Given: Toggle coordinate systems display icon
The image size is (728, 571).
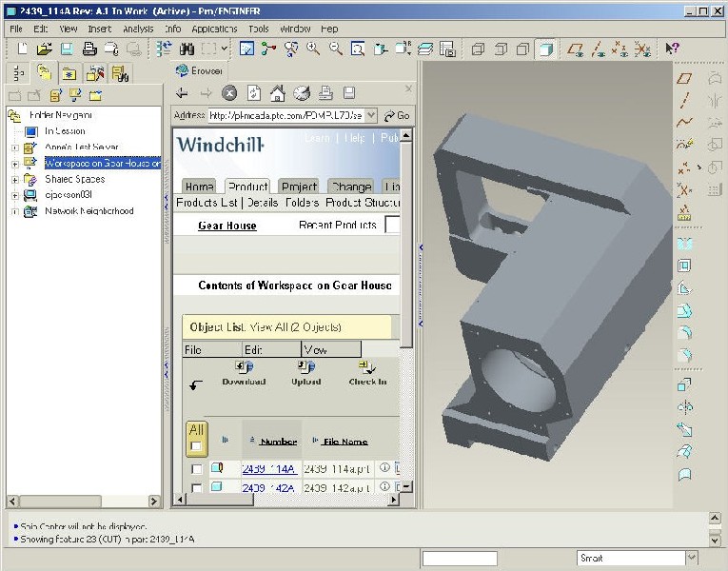Looking at the screenshot, I should [642, 49].
